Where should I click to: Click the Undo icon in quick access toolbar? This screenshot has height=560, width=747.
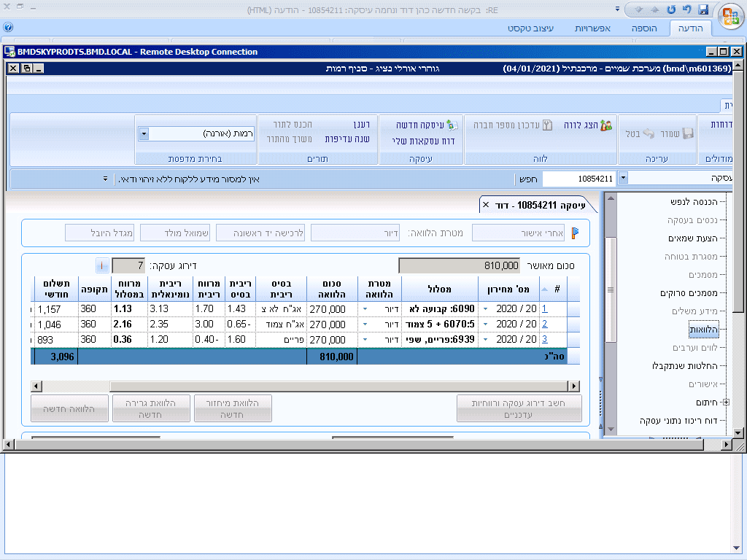pos(687,9)
